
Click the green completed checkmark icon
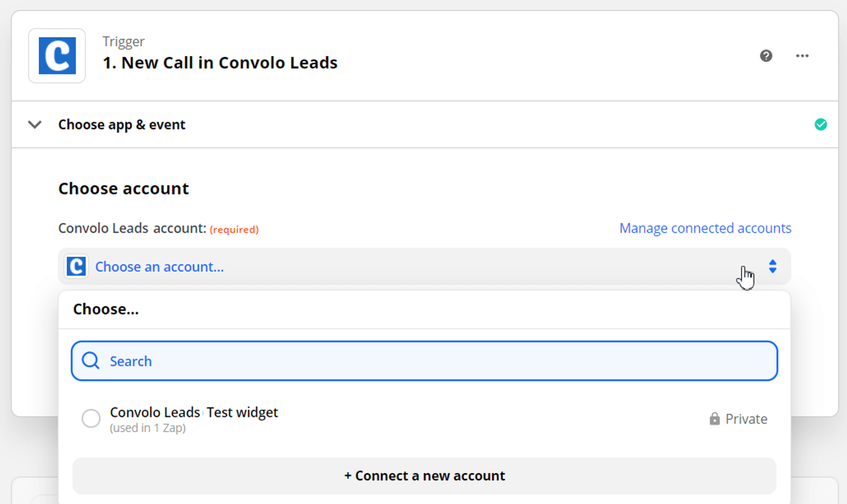tap(820, 125)
